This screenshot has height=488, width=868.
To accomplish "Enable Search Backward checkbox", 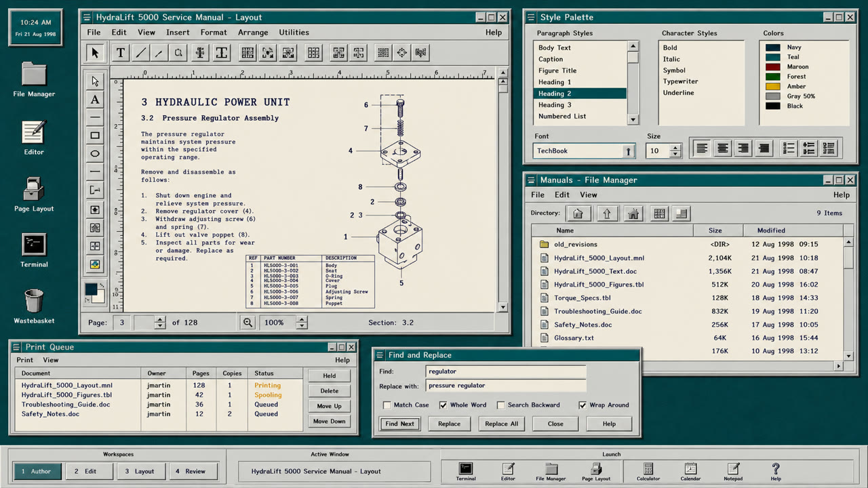I will coord(501,405).
